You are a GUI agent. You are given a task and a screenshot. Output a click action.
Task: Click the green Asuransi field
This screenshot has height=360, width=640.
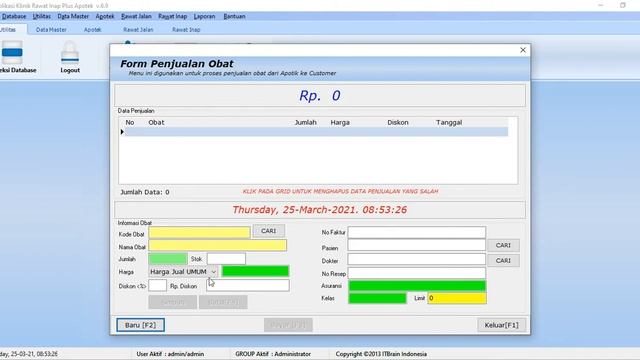(417, 286)
